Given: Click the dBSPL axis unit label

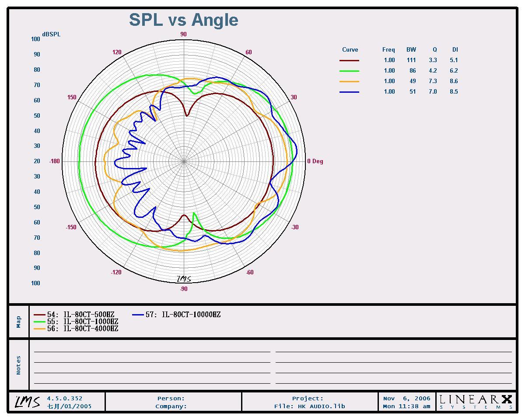Looking at the screenshot, I should (51, 34).
